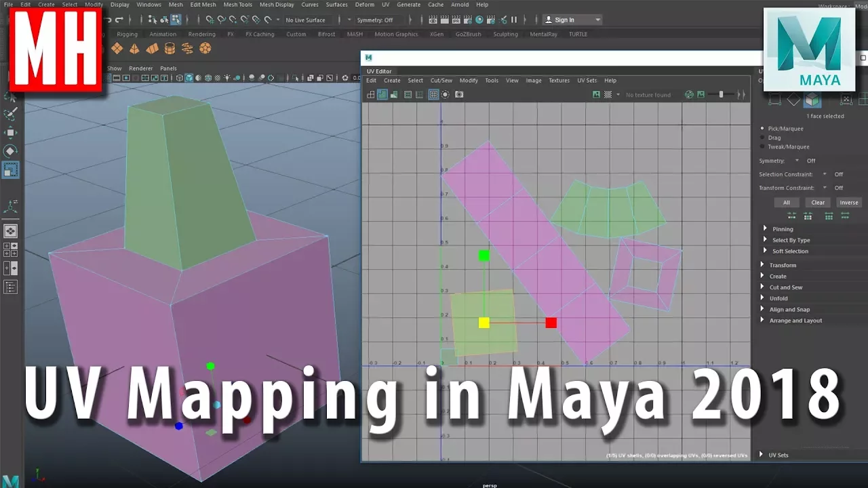This screenshot has height=488, width=868.
Task: Select the face selection cube icon in toolkit
Action: pos(812,100)
